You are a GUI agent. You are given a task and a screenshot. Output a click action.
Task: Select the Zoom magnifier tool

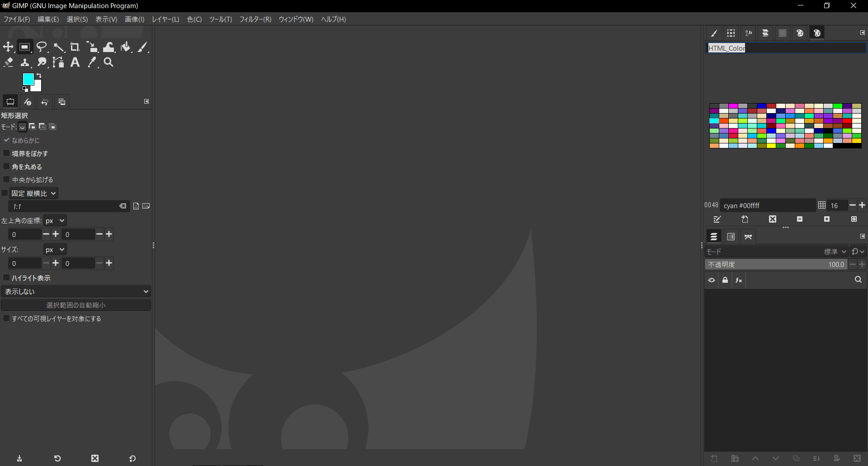point(109,62)
